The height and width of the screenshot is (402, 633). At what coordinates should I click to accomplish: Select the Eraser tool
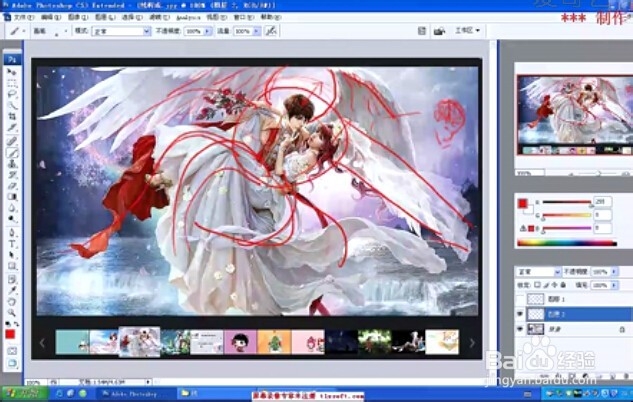click(x=12, y=186)
